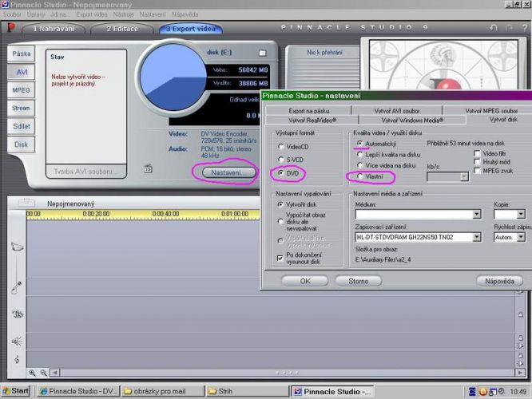
Task: Click timeline ruler at 0:00:40.00 mark
Action: (x=165, y=214)
